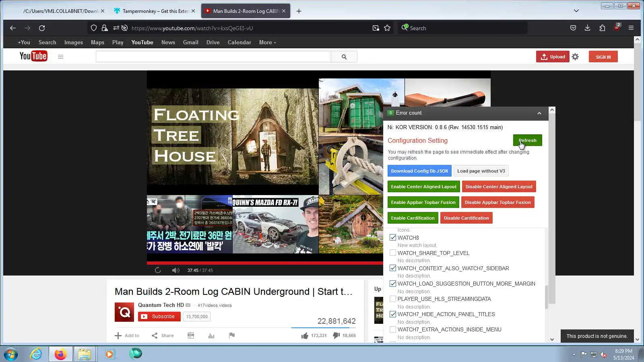Show hidden system tray icons
The image size is (644, 362).
pos(574,354)
